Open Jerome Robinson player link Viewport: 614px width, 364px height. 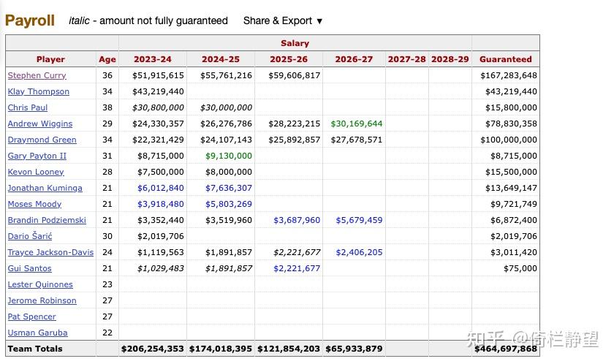coord(42,300)
